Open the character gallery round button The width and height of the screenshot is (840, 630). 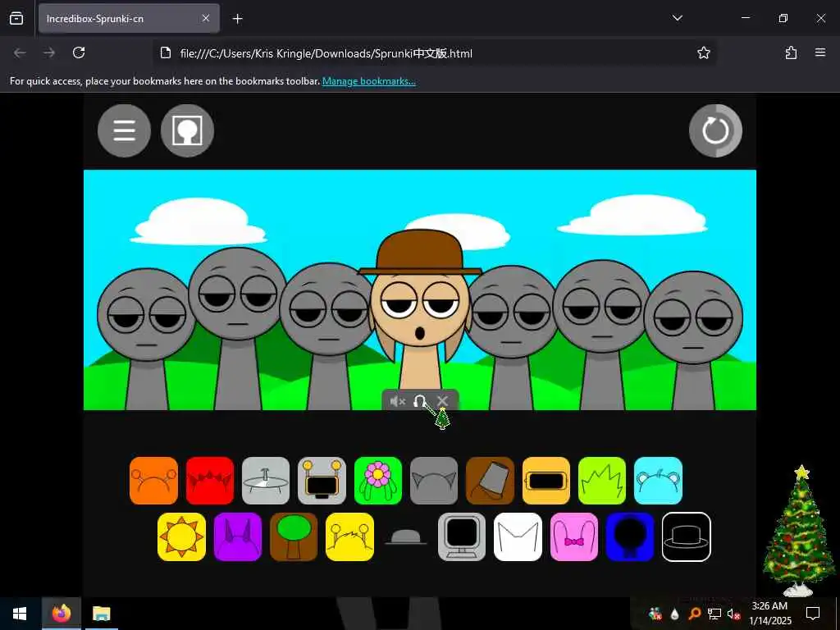(x=187, y=130)
